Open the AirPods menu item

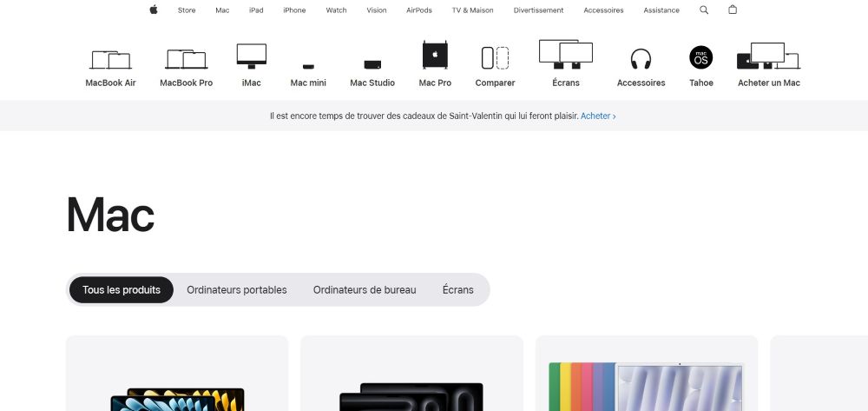click(x=419, y=10)
